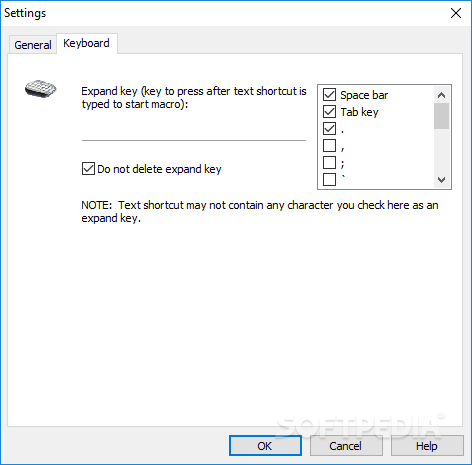Viewport: 472px width, 465px height.
Task: Click the keyboard icon image
Action: (x=41, y=89)
